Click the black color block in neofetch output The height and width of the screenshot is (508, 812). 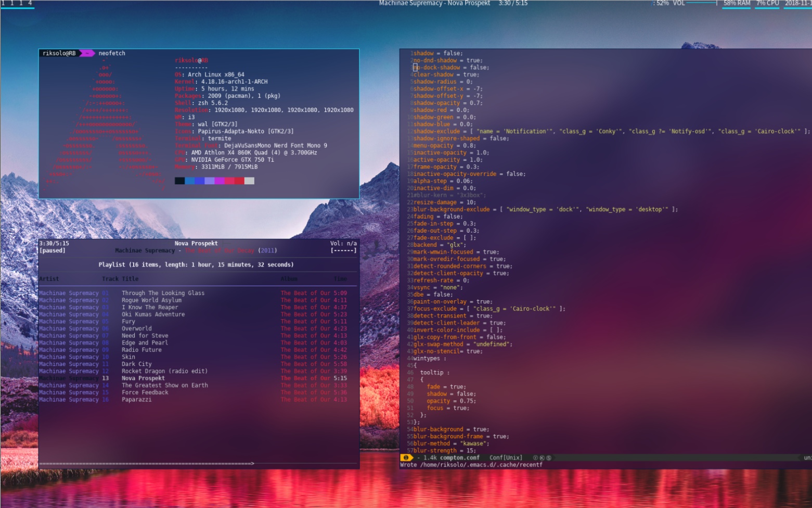tap(179, 181)
